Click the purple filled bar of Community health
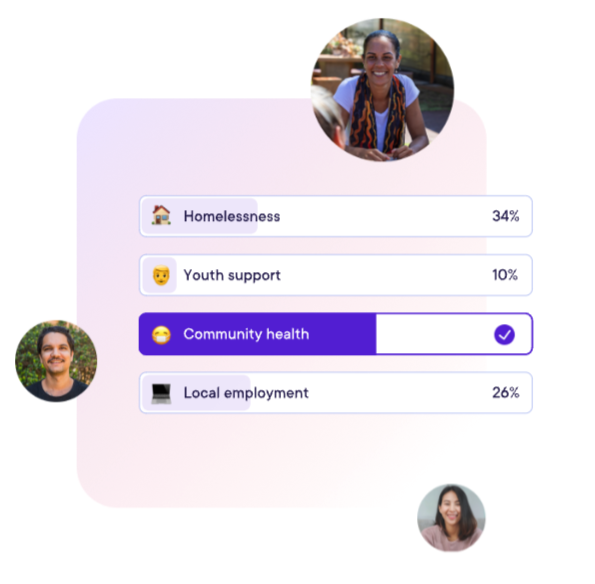Screen dimensions: 595x584 click(x=258, y=334)
